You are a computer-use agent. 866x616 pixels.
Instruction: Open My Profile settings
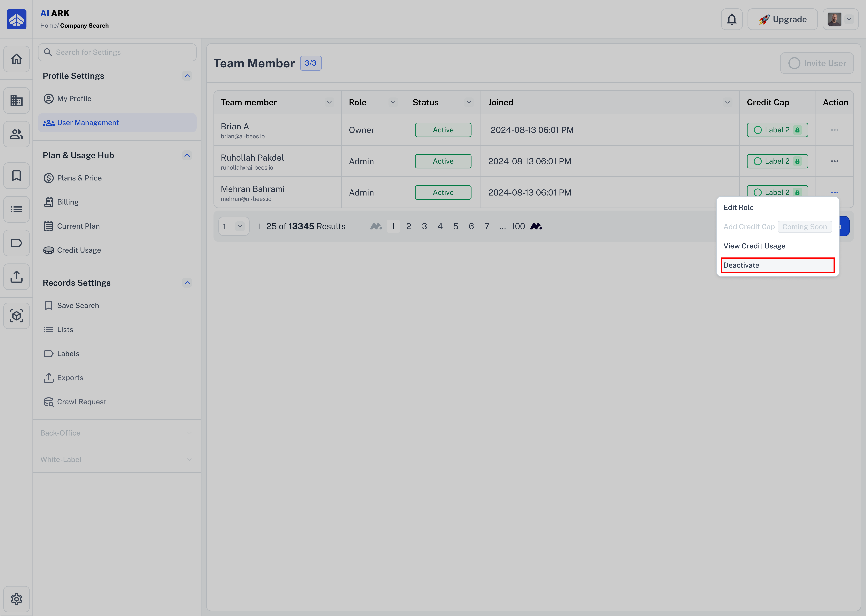pyautogui.click(x=117, y=99)
